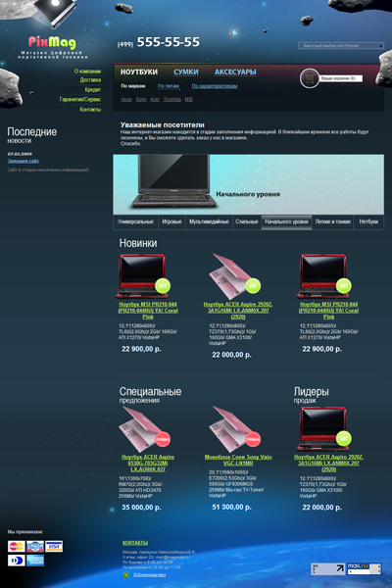This screenshot has width=392, height=588.
Task: Click the pink ACER Aspire 2920Z thumbnail in Новинки
Action: click(234, 276)
